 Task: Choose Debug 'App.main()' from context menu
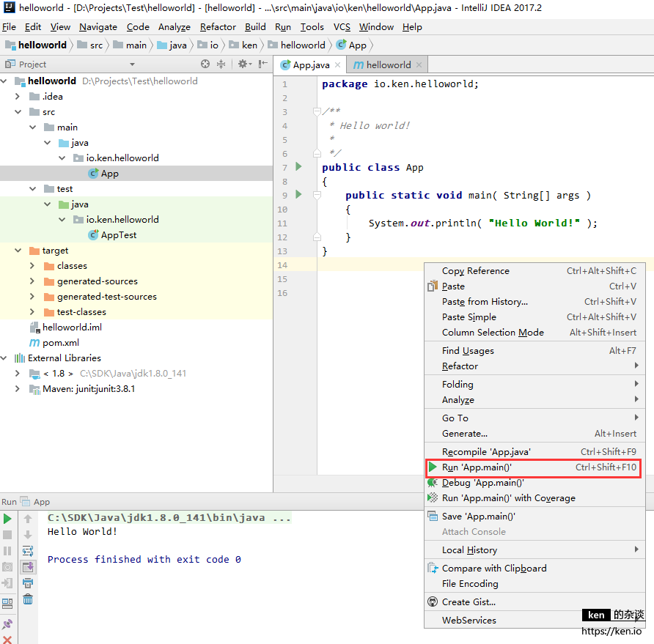tap(534, 483)
